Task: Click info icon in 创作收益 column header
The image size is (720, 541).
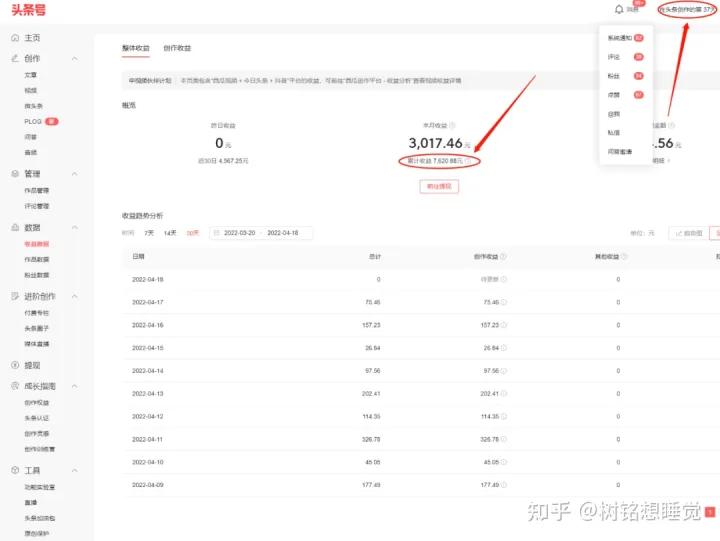Action: coord(503,256)
